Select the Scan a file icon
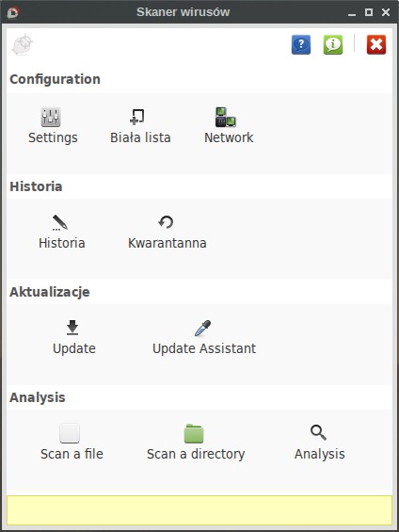The width and height of the screenshot is (399, 532). [70, 433]
